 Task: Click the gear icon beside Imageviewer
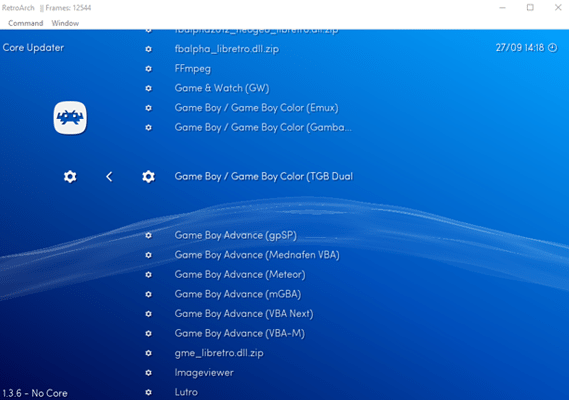tap(148, 373)
